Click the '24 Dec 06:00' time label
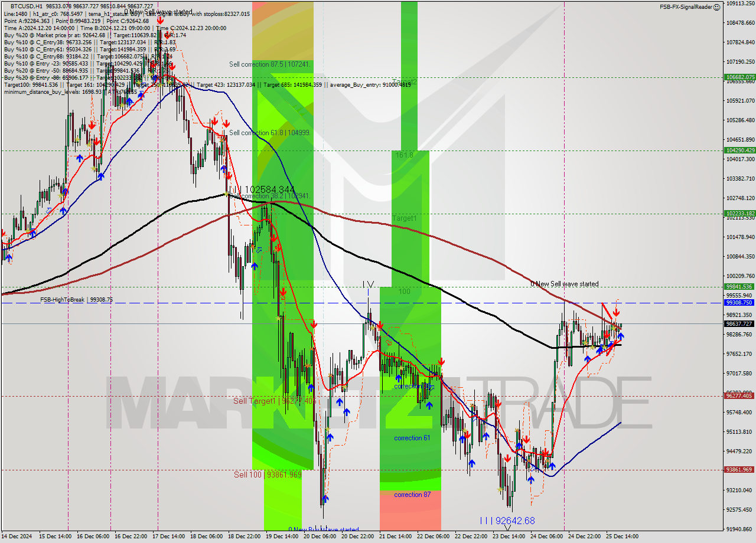This screenshot has width=756, height=543. point(548,537)
